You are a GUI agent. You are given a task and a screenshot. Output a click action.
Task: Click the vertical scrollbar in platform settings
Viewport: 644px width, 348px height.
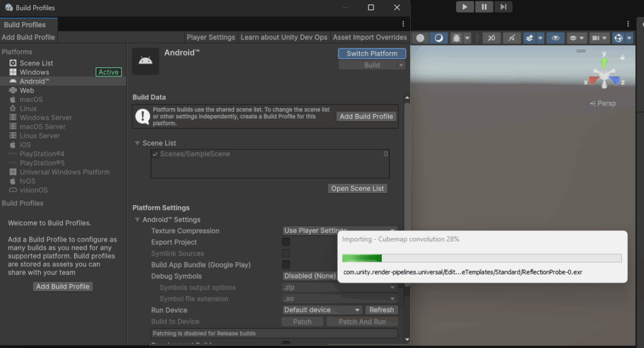[x=407, y=193]
